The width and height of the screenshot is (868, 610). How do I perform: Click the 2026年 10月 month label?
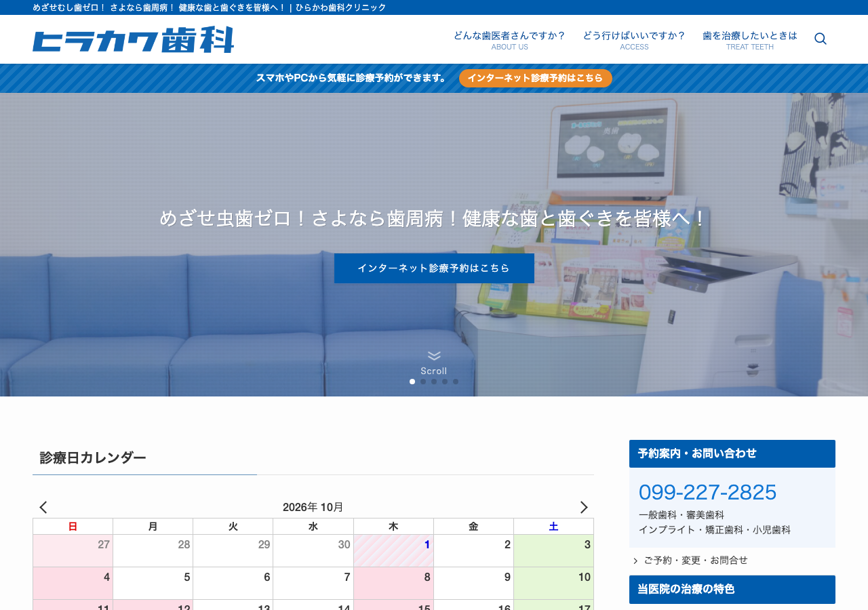click(313, 507)
